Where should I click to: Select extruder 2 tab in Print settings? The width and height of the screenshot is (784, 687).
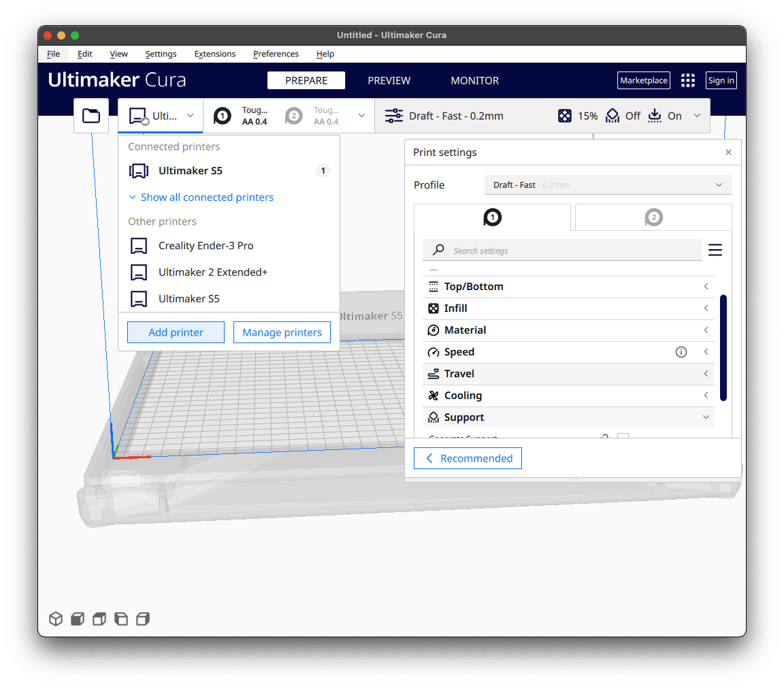click(x=653, y=217)
